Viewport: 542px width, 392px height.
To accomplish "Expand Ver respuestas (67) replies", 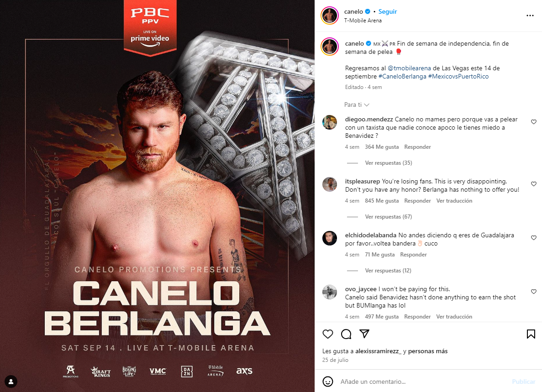I will pos(389,217).
